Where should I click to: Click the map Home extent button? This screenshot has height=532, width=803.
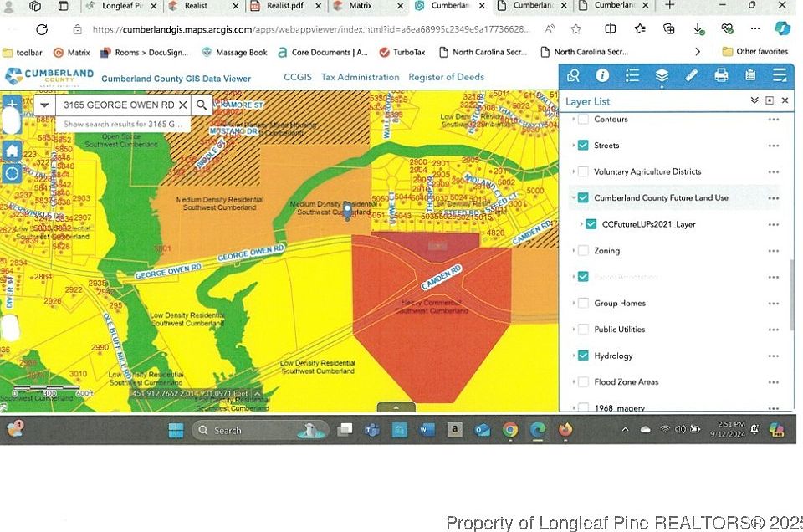12,151
